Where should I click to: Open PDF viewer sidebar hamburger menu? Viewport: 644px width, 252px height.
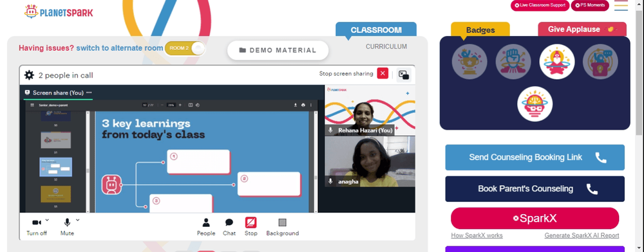[32, 105]
